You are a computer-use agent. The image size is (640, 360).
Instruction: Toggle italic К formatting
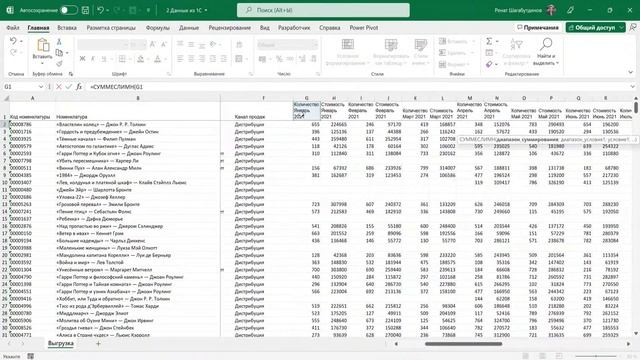pos(93,59)
